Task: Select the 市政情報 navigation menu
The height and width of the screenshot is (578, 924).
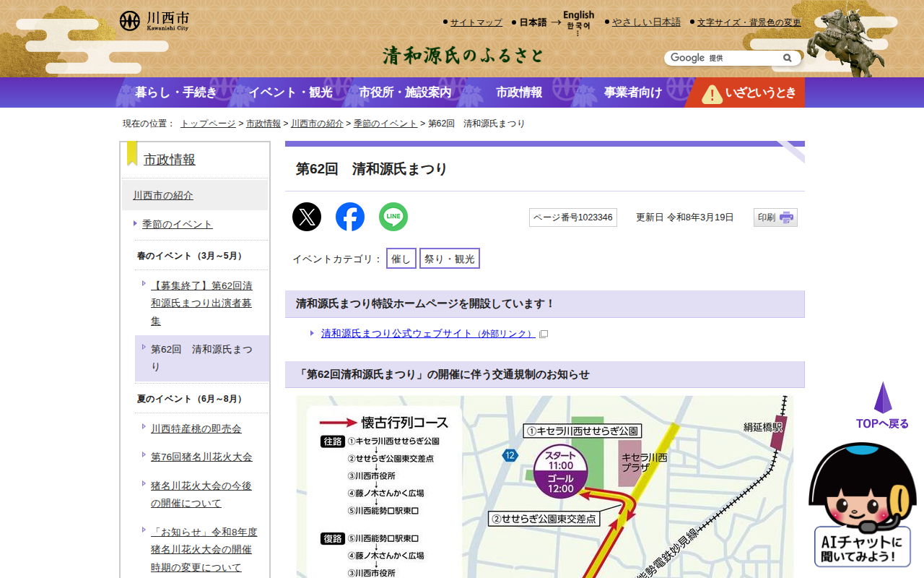Action: 519,92
